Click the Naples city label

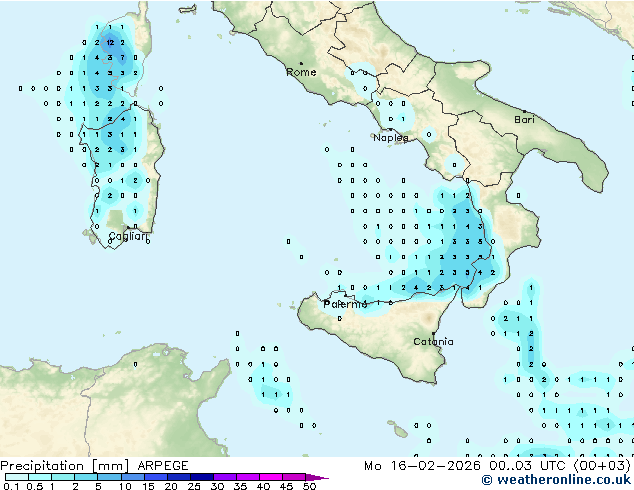coord(391,138)
